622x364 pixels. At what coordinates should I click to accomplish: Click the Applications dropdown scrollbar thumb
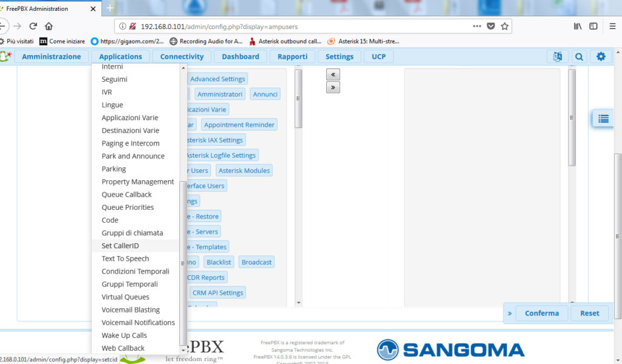pos(182,263)
